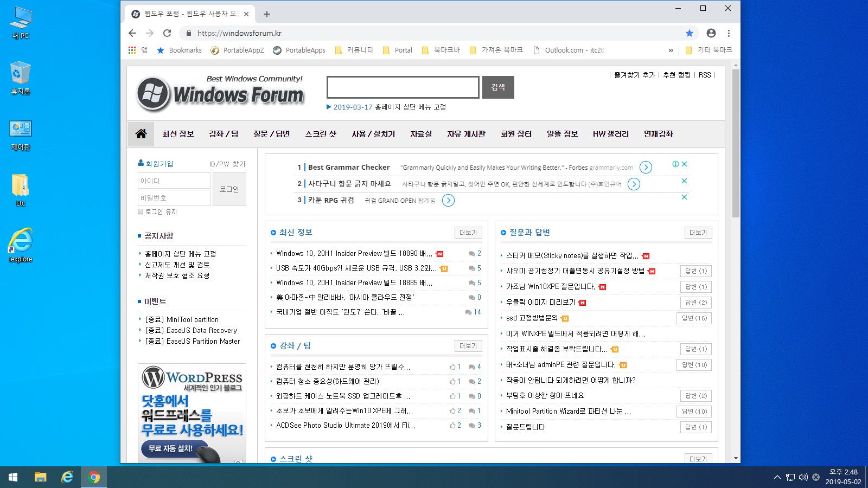Open the Recycle Bin (휴지통) desktop icon
This screenshot has width=868, height=488.
click(x=21, y=79)
